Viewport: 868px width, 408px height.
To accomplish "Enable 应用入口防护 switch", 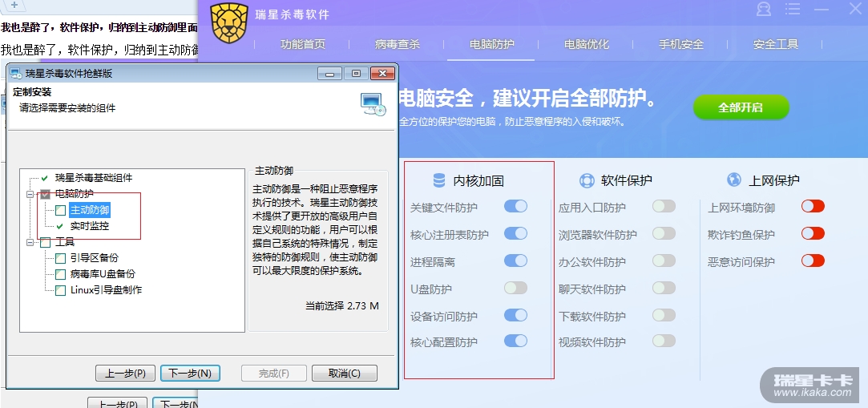I will coord(664,207).
